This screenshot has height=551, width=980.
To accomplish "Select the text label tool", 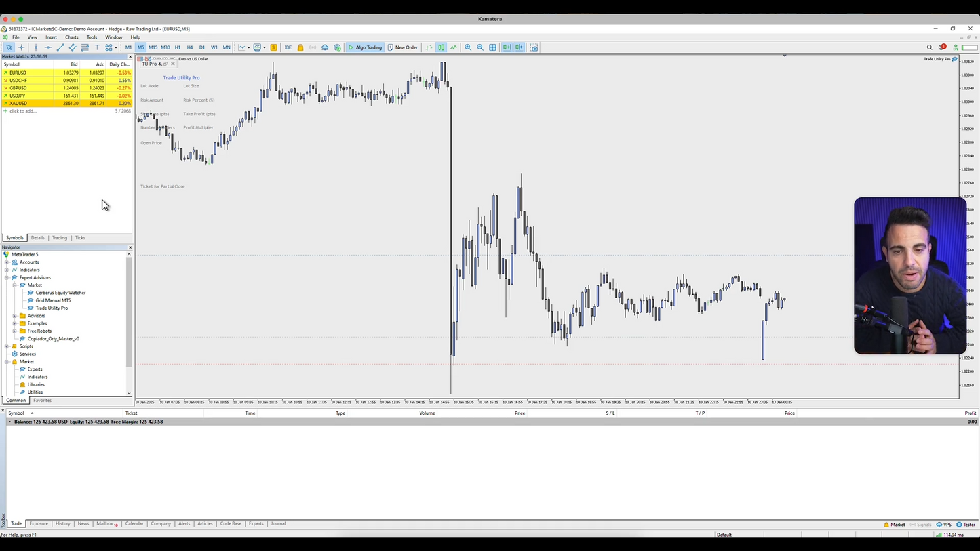I will (x=97, y=47).
